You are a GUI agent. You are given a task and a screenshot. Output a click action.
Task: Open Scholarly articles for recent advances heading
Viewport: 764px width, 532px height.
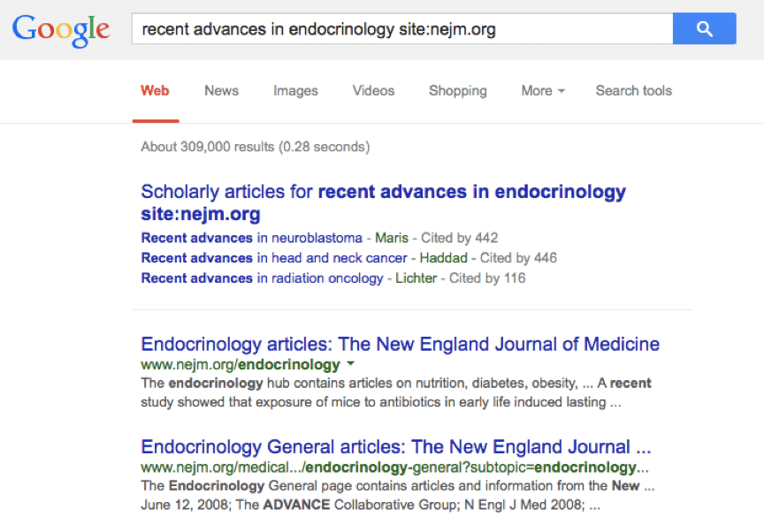[x=383, y=202]
